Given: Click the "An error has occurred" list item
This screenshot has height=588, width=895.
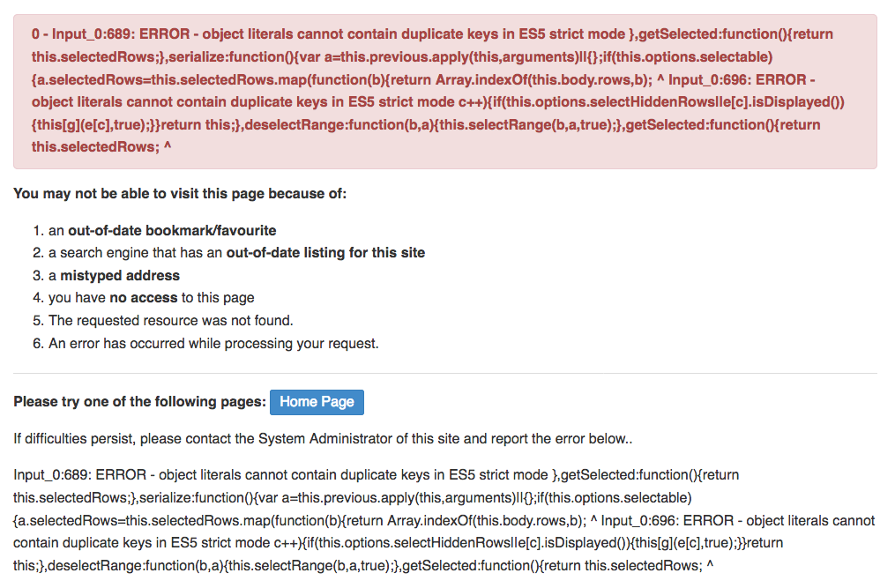Looking at the screenshot, I should pyautogui.click(x=213, y=343).
